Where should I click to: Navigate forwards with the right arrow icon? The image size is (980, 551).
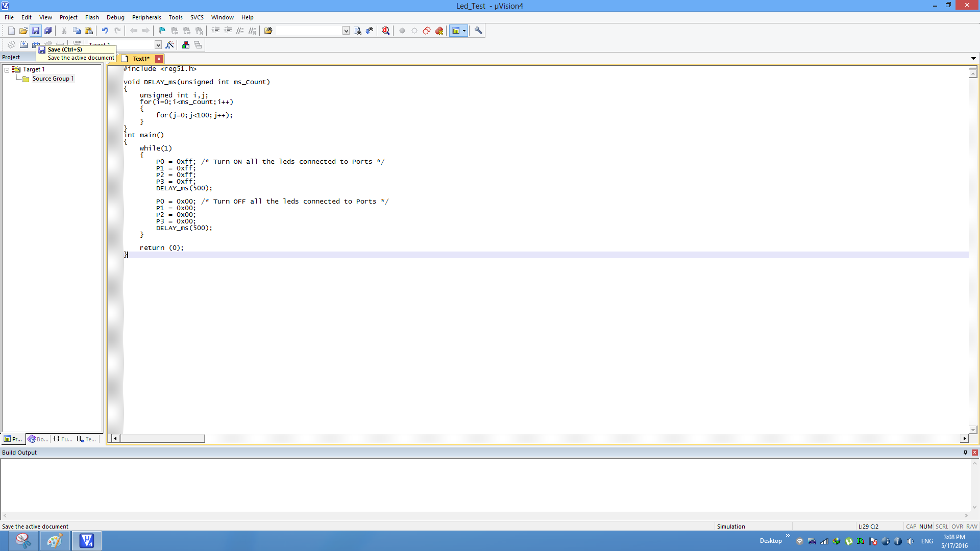coord(146,31)
